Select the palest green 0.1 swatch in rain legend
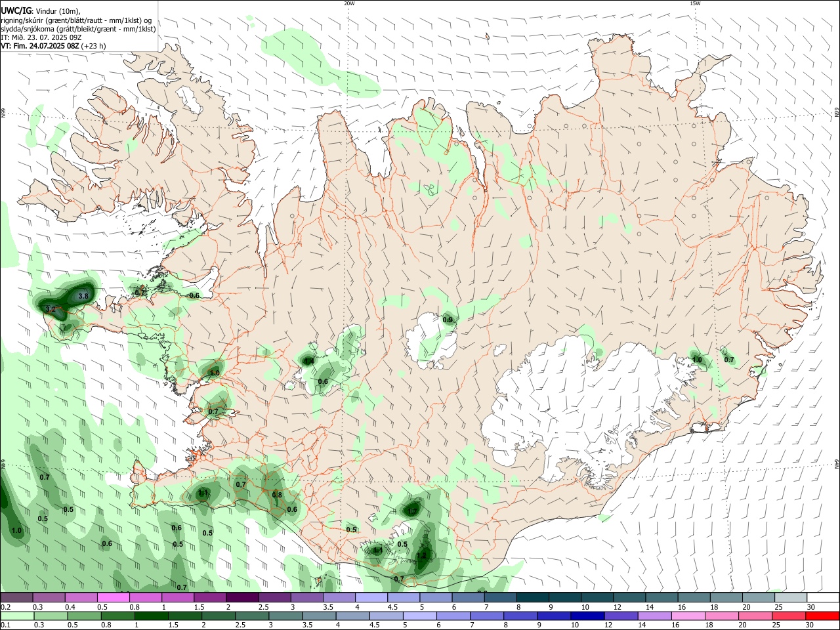The height and width of the screenshot is (630, 840). tap(17, 616)
